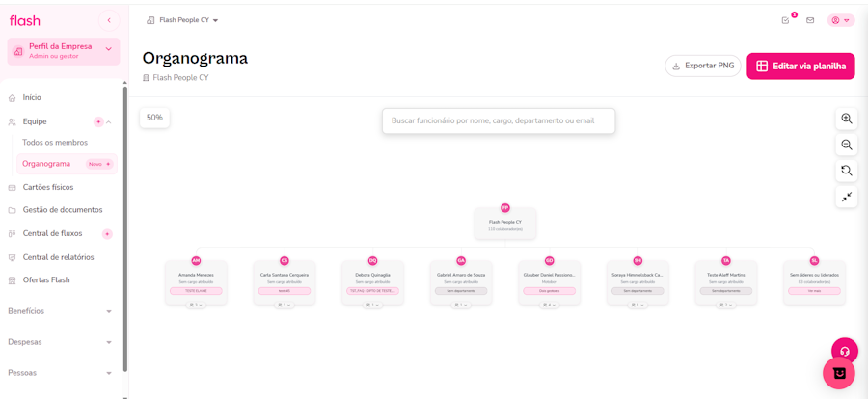Screen dimensions: 868x399
Task: Click Editar via planilha button
Action: pos(801,66)
